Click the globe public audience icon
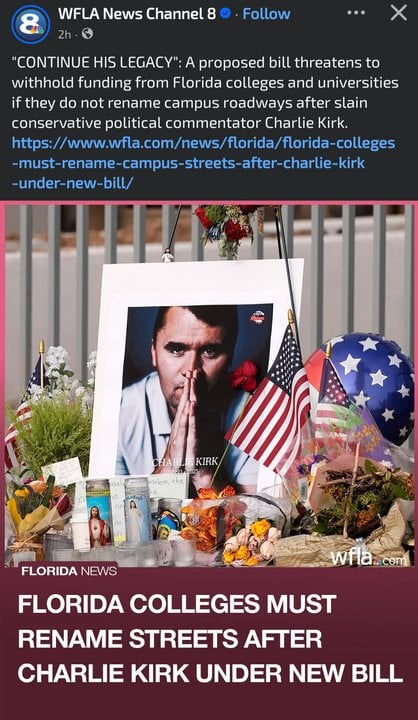 click(x=87, y=34)
